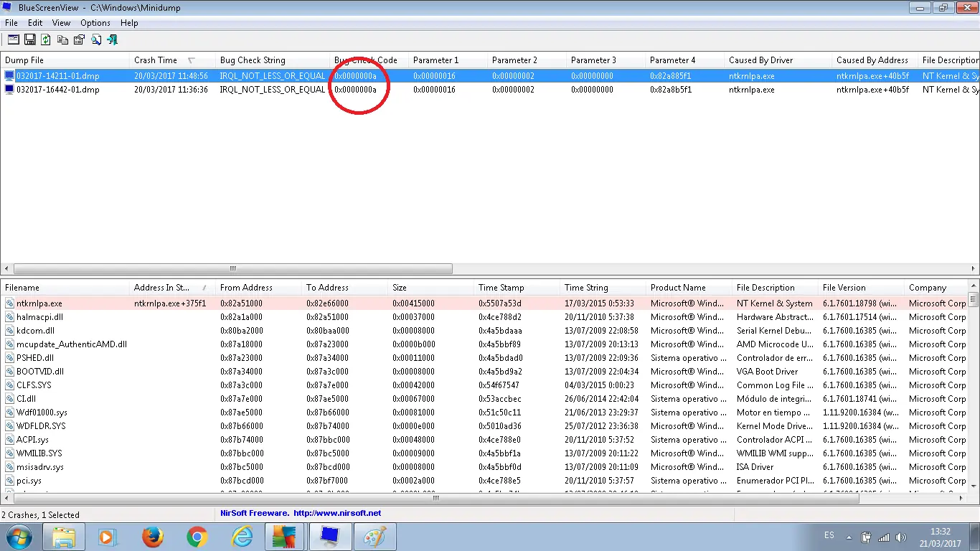
Task: Sort by the Caused By Driver column
Action: [778, 60]
